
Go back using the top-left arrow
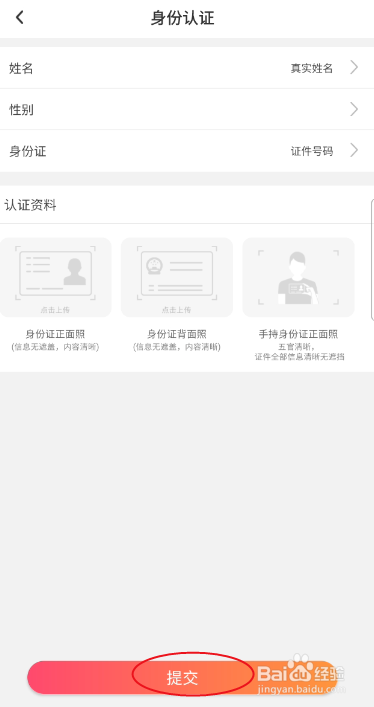19,18
